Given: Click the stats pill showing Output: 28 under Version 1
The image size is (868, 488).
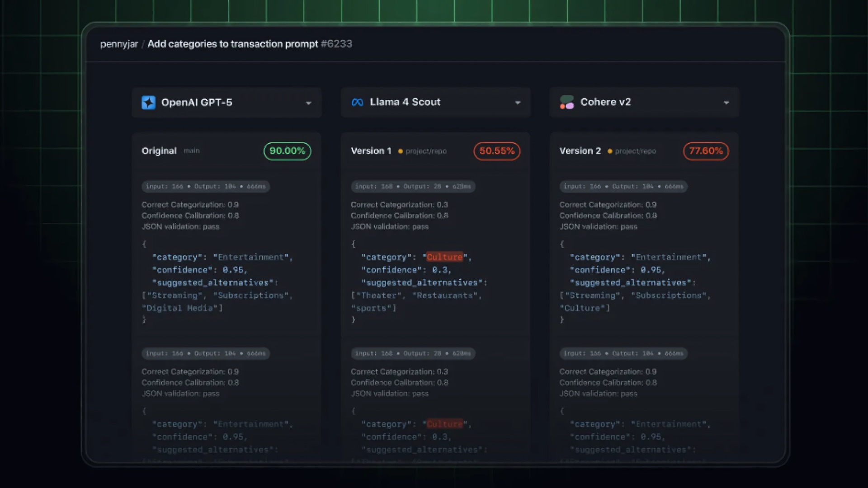Looking at the screenshot, I should pyautogui.click(x=413, y=186).
